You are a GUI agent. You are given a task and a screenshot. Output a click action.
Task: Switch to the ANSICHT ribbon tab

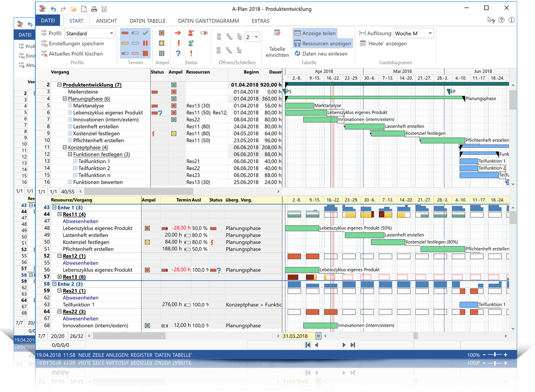coord(106,21)
